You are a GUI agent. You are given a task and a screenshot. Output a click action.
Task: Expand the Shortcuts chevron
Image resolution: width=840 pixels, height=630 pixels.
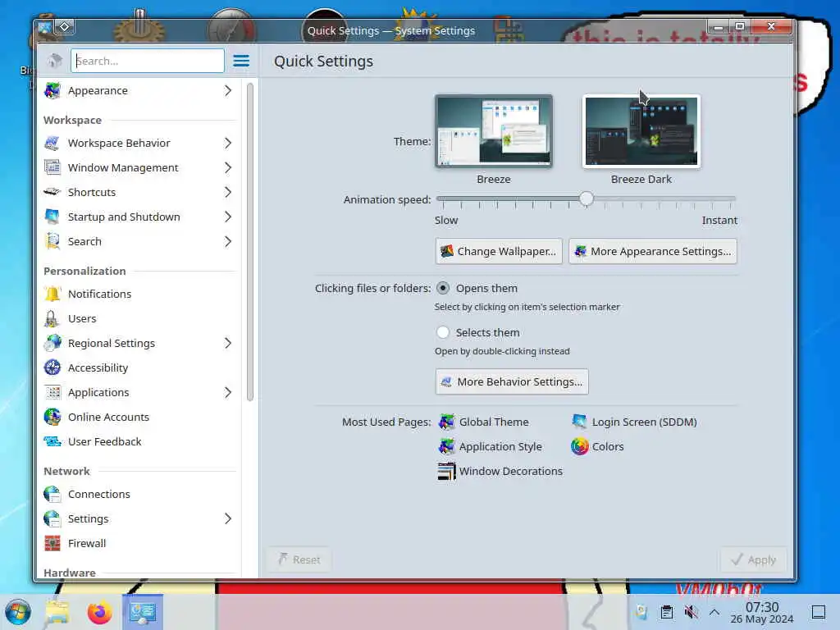click(228, 192)
